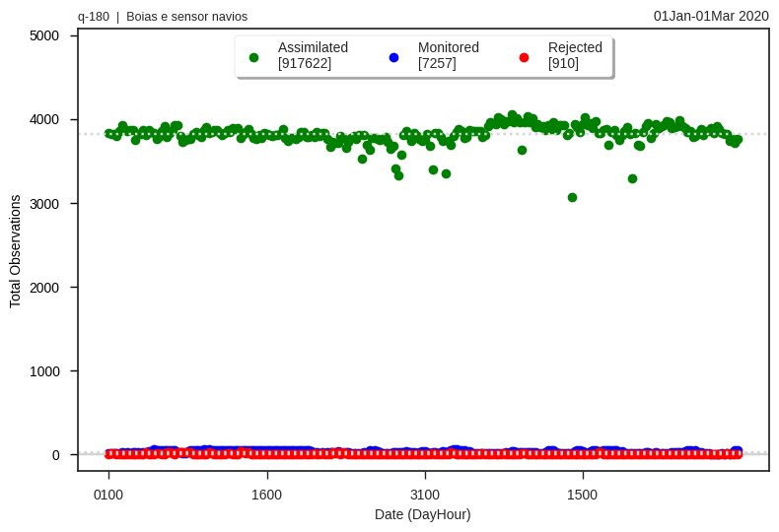Click the 3100 x-axis tick label
Screen dimensions: 779x532
425,495
